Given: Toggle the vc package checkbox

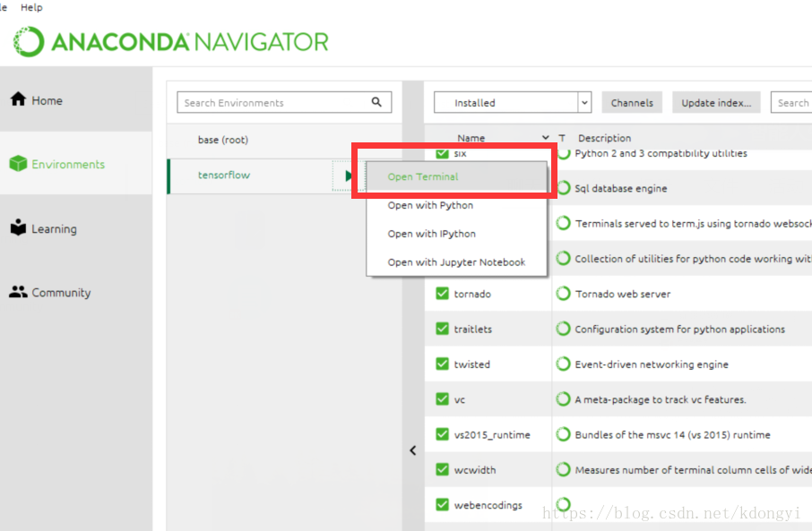Looking at the screenshot, I should click(442, 399).
